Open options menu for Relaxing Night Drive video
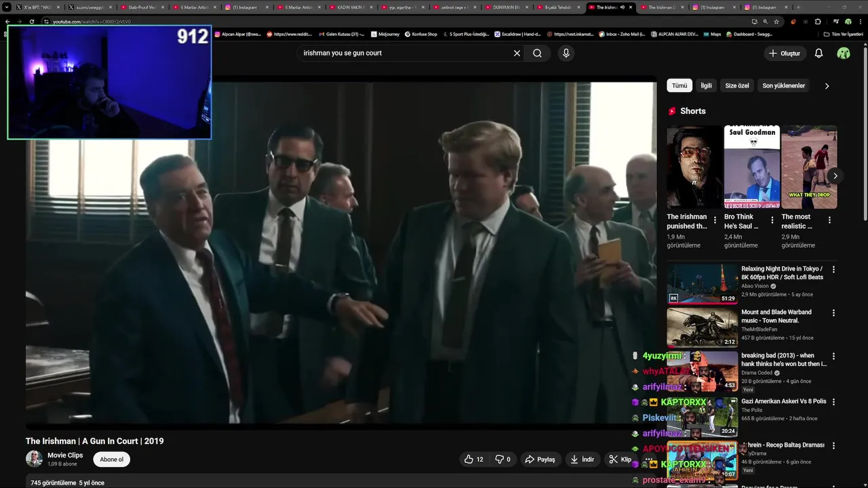 pos(833,269)
